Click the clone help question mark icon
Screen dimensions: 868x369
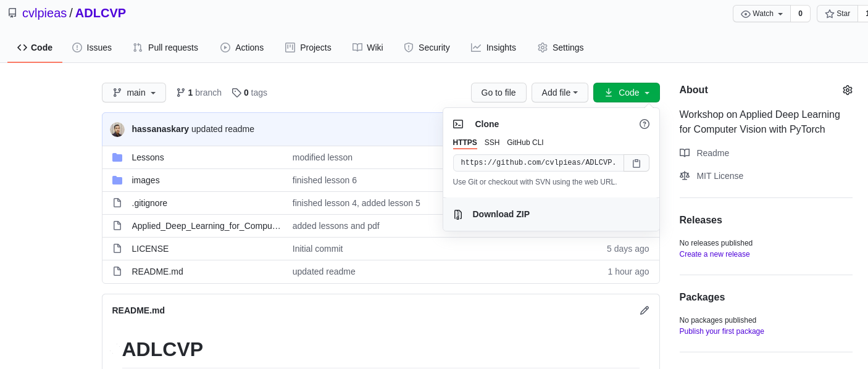(645, 124)
